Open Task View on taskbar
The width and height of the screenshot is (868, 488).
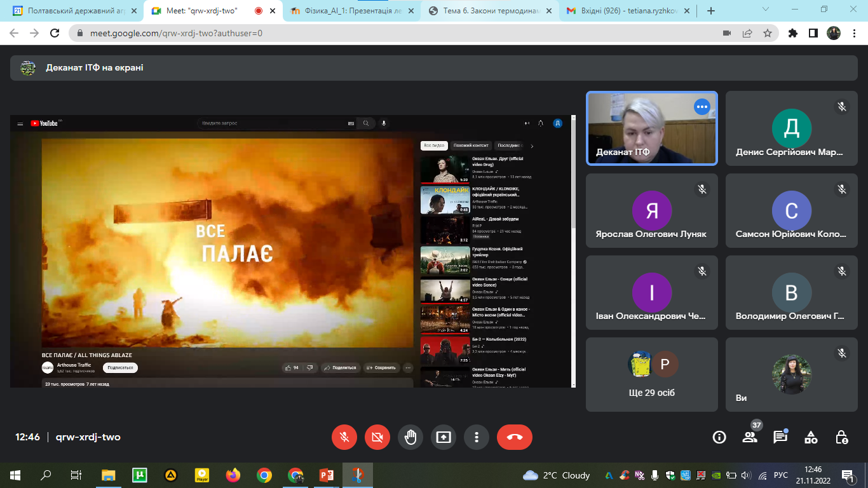[76, 475]
